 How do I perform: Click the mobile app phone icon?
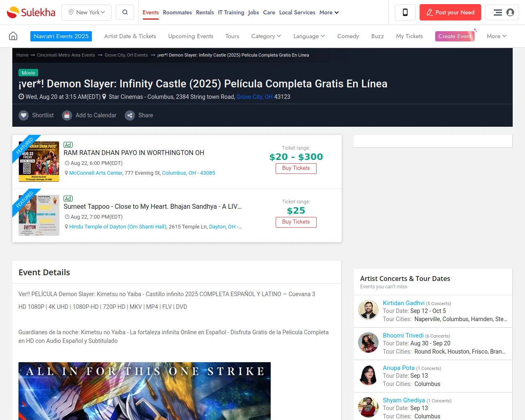click(405, 12)
